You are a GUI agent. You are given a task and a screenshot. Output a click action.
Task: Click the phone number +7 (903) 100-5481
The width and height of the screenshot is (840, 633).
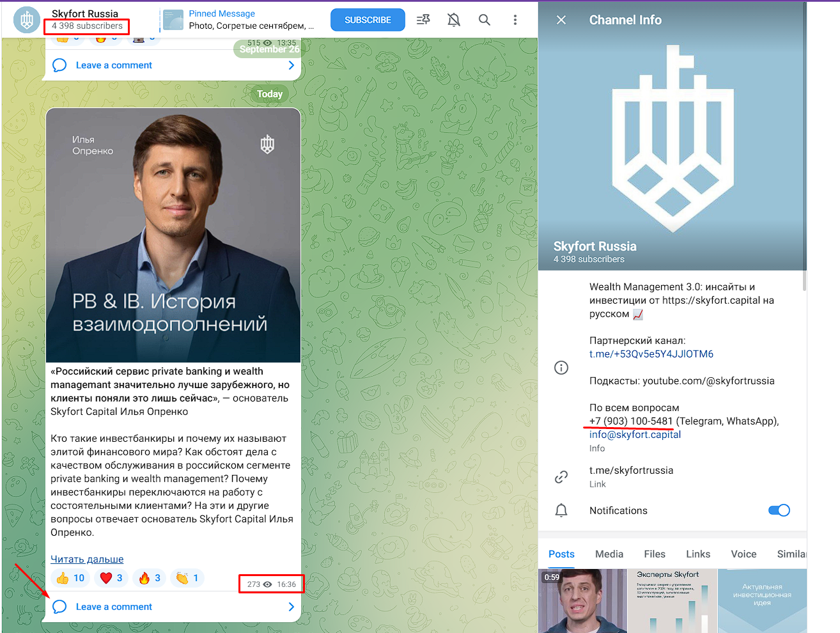click(x=631, y=421)
